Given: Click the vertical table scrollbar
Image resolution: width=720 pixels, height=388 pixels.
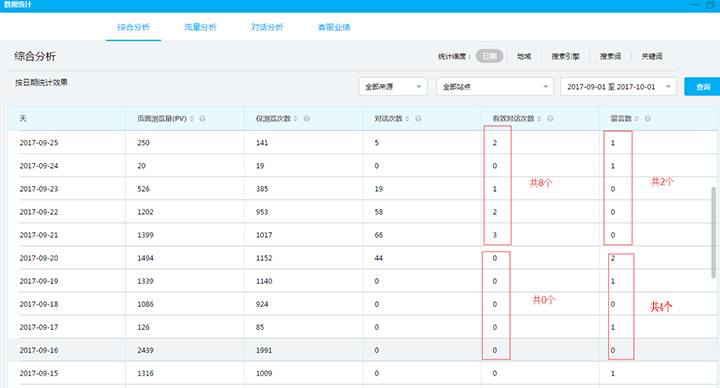Looking at the screenshot, I should (713, 232).
